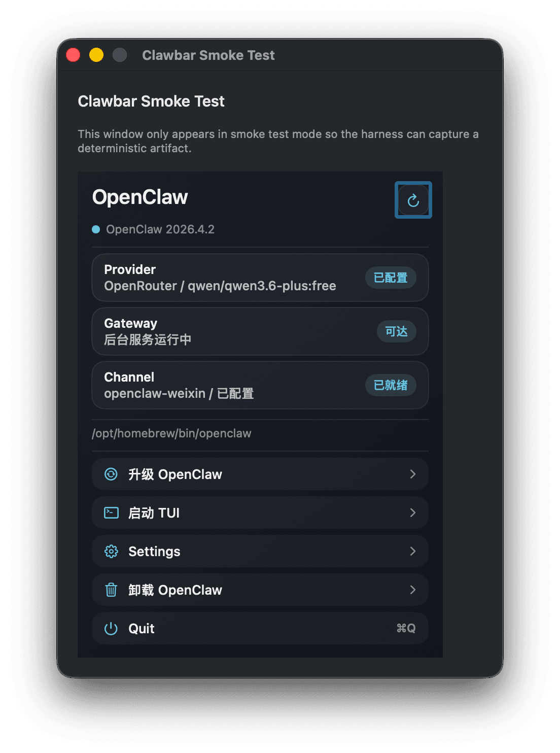Expand the Settings row chevron
This screenshot has height=753, width=560.
coord(412,551)
